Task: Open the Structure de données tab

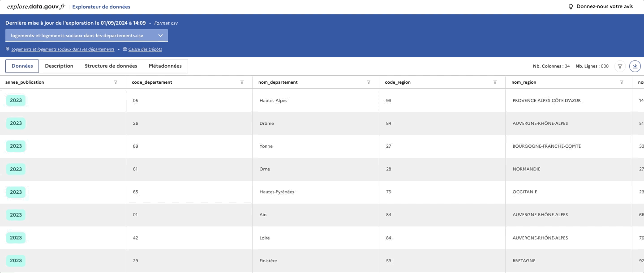Action: point(111,66)
